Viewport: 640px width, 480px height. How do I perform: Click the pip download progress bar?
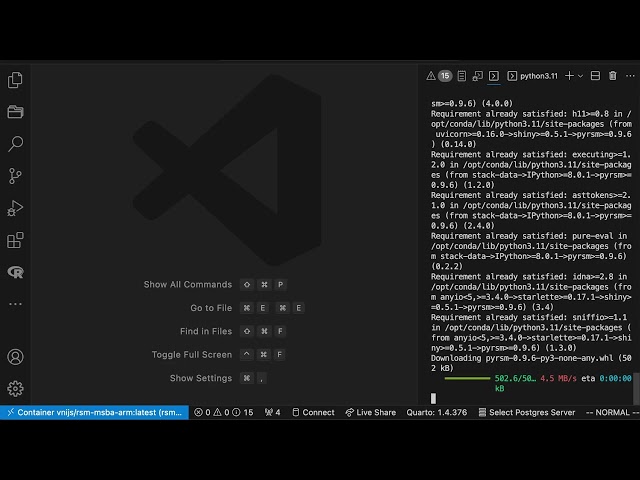467,378
